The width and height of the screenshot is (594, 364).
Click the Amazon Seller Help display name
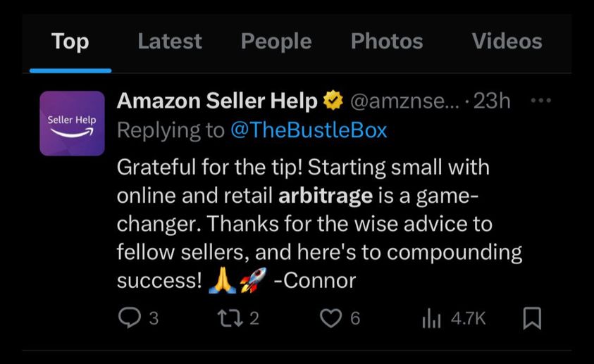point(217,101)
